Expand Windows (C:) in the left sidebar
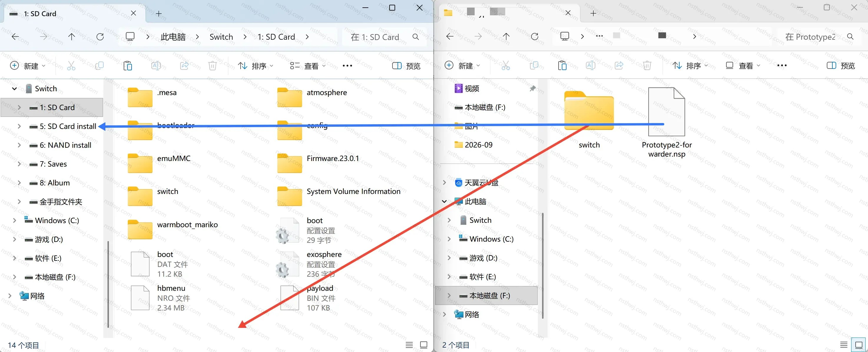Screen dimensions: 868x352 point(14,220)
